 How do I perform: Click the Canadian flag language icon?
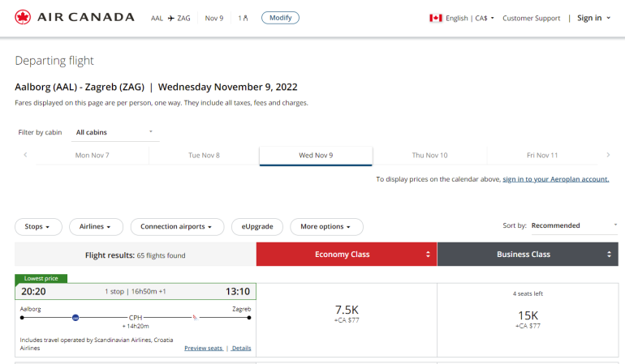436,18
